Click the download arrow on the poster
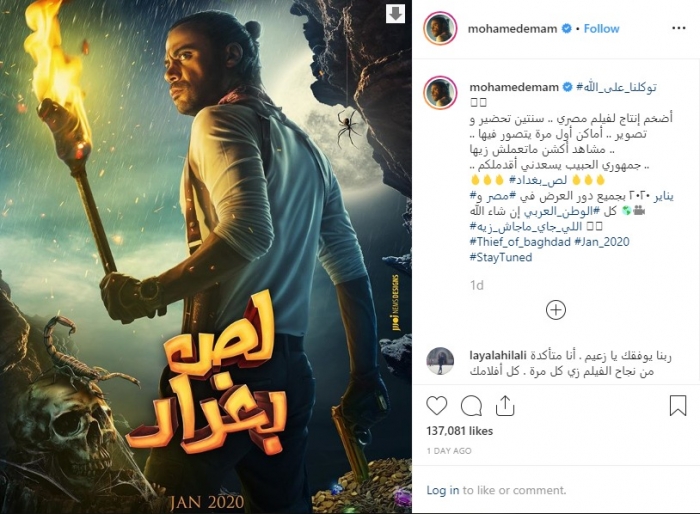The height and width of the screenshot is (514, 700). pos(396,14)
